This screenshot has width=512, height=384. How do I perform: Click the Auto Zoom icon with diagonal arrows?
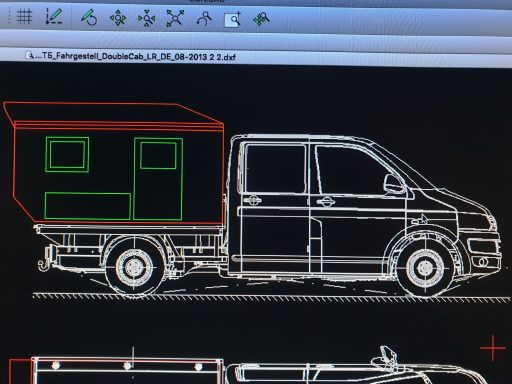(175, 18)
